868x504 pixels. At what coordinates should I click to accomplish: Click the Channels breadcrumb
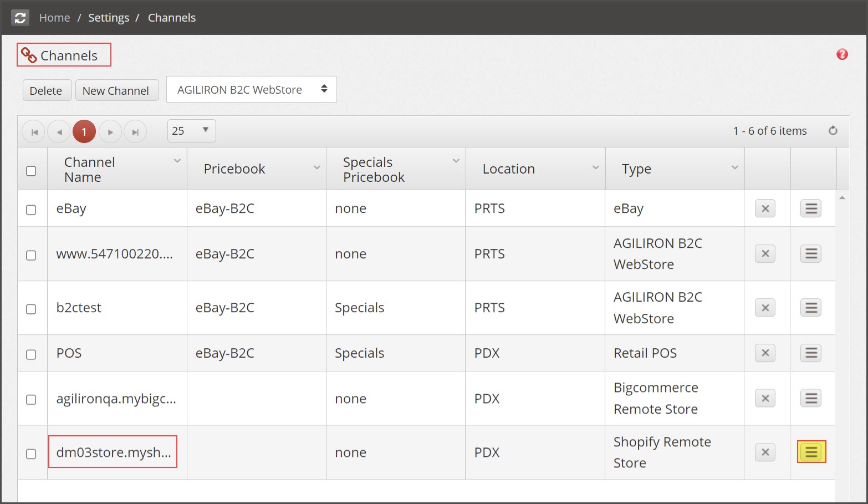coord(172,18)
